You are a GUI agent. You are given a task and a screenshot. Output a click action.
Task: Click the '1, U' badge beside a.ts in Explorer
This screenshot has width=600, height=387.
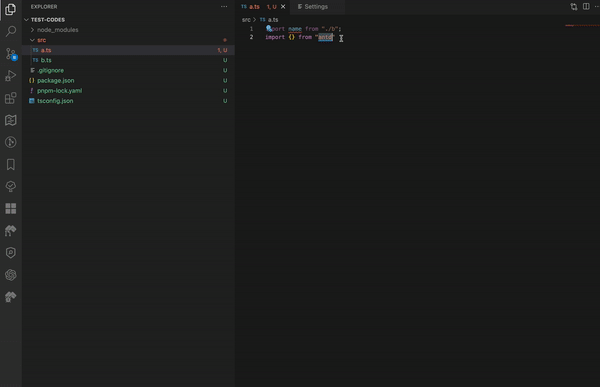click(x=222, y=50)
